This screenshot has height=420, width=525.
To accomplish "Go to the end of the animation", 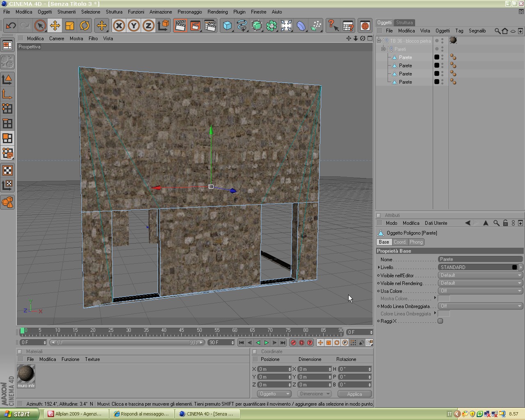I will [283, 343].
